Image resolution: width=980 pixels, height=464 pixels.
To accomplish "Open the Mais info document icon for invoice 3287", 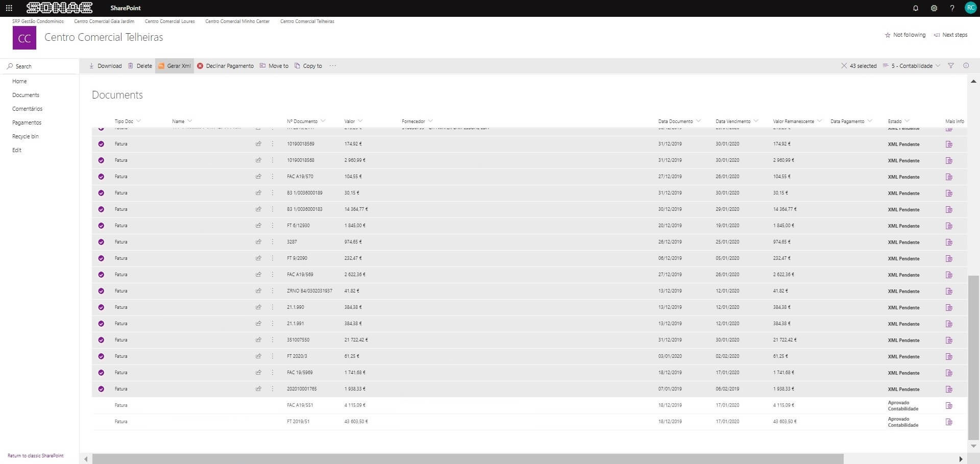I will point(949,242).
